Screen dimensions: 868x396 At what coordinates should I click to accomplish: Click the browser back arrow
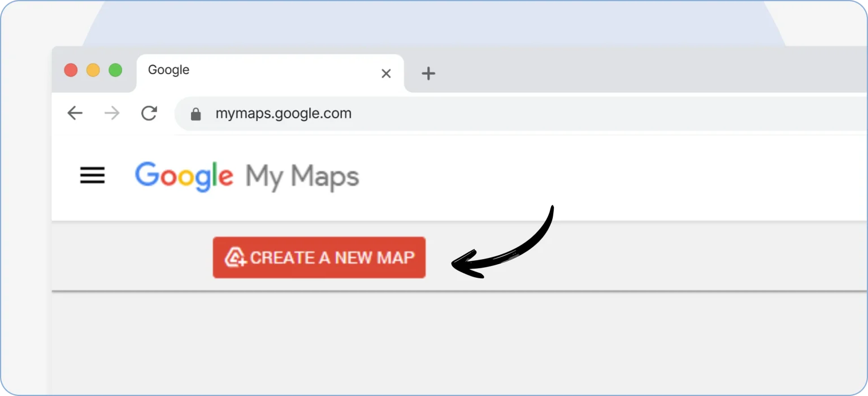pyautogui.click(x=75, y=114)
